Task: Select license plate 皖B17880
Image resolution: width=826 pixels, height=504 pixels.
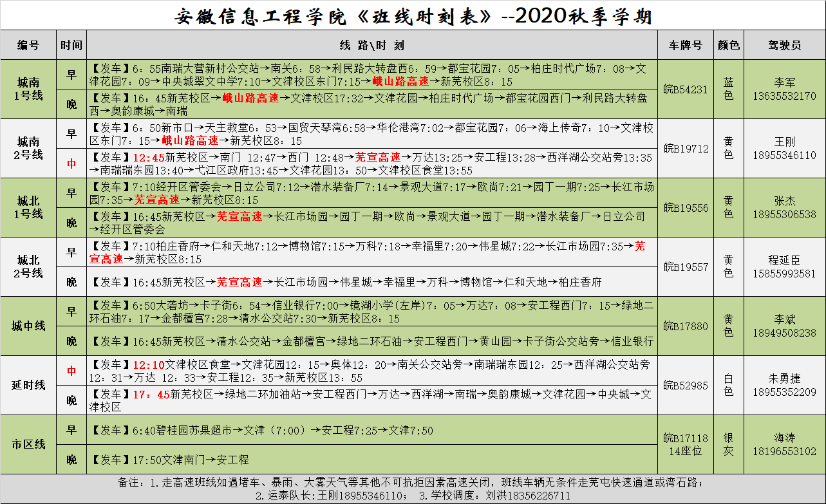Action: [686, 326]
